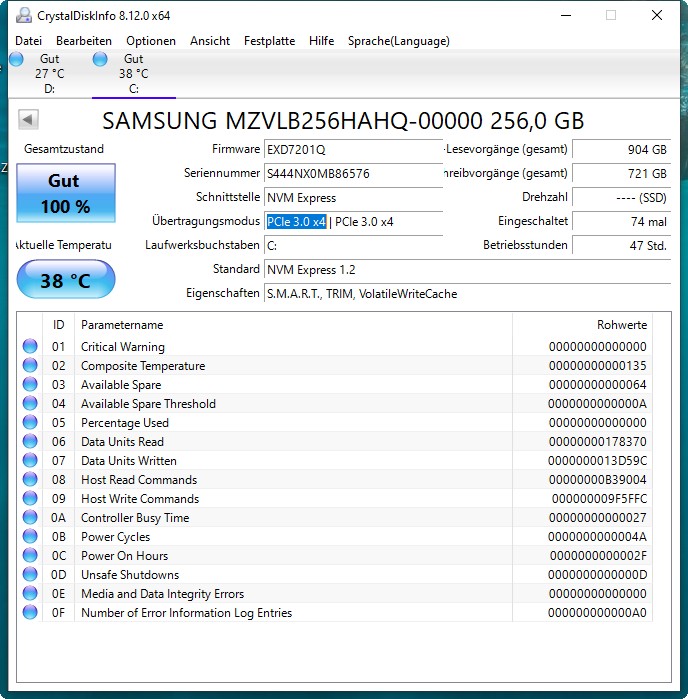This screenshot has width=688, height=699.
Task: Open the Hilfe menu
Action: point(321,41)
